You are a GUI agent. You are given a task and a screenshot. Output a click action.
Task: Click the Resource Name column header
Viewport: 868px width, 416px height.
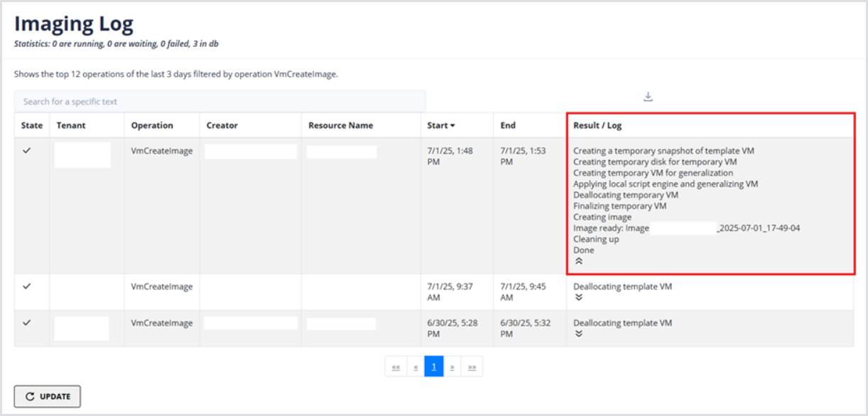tap(340, 126)
